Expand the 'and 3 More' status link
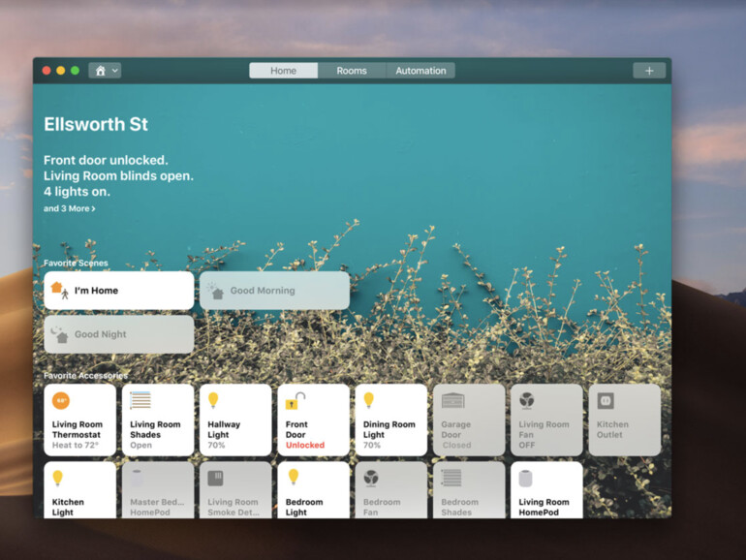 coord(70,208)
